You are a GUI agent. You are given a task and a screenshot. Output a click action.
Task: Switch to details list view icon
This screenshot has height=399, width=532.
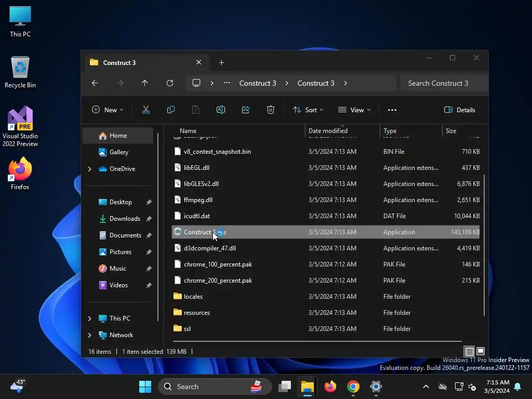tap(469, 351)
